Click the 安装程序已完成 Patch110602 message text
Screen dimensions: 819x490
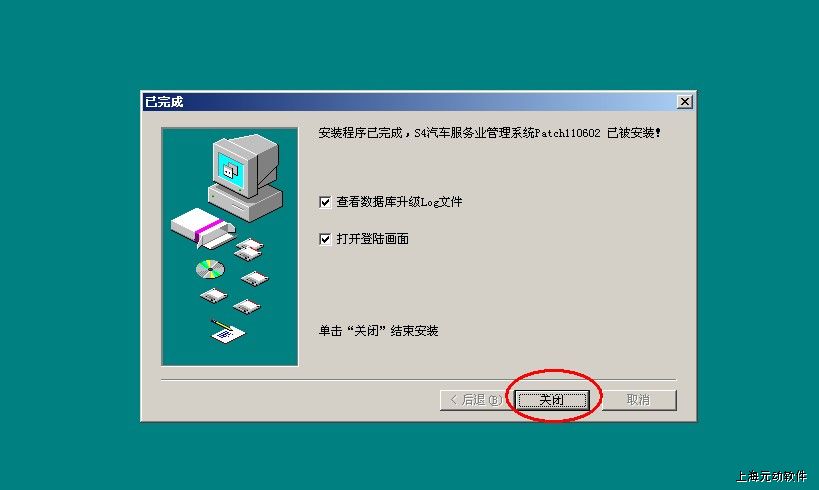coord(489,133)
